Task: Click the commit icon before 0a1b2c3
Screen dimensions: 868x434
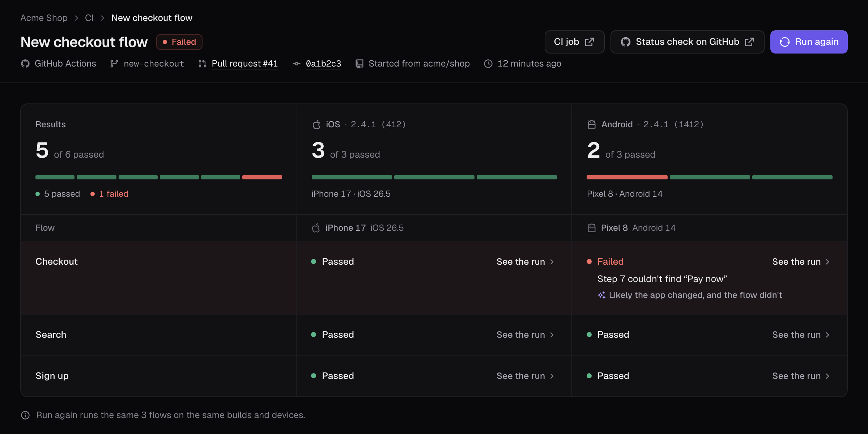Action: coord(297,64)
